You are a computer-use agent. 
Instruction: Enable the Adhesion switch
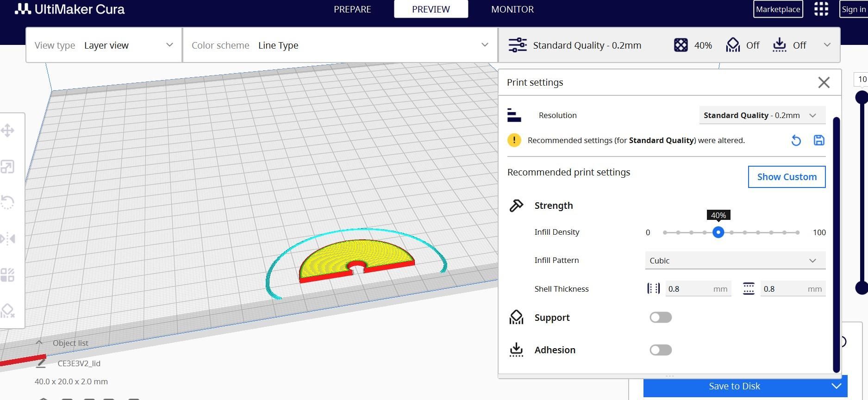pyautogui.click(x=661, y=350)
